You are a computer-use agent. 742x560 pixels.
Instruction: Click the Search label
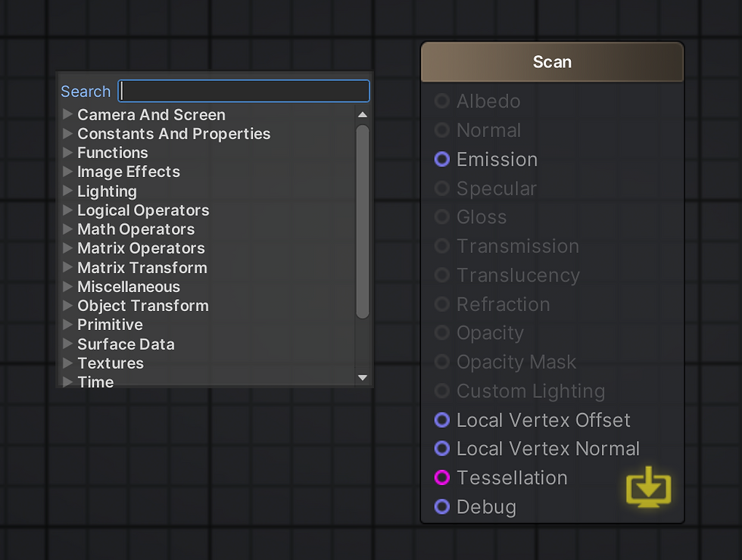point(86,92)
